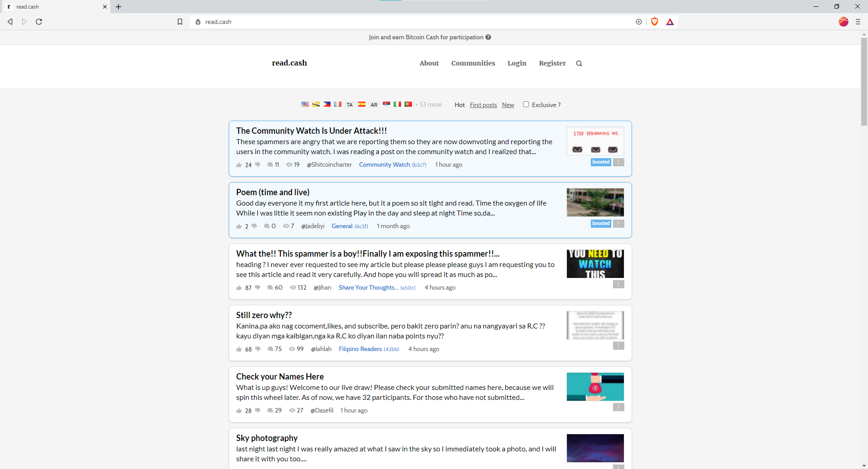Image resolution: width=868 pixels, height=469 pixels.
Task: Open options menu for Poem (time and live) post
Action: (618, 224)
